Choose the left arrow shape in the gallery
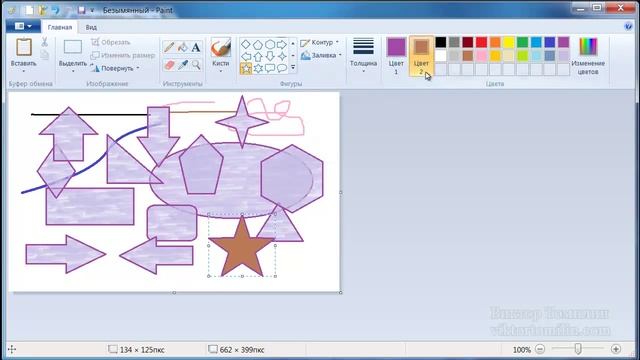Screen dimensions: 640x360 pos(246,56)
